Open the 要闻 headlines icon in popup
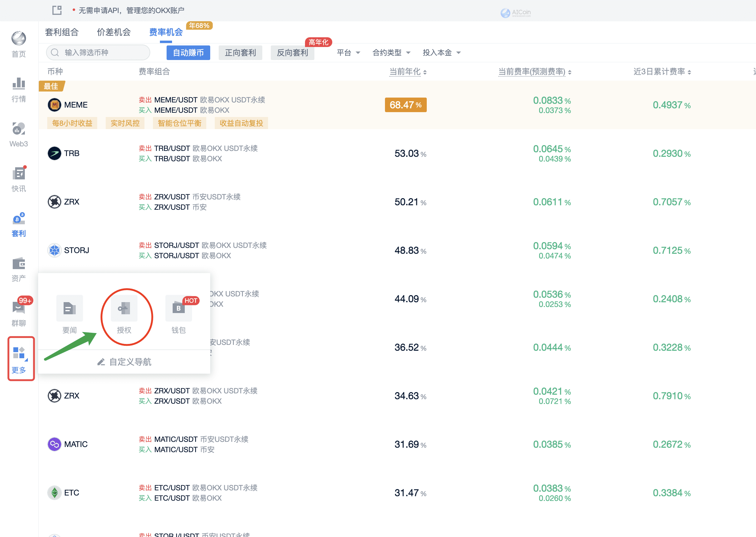 (69, 308)
